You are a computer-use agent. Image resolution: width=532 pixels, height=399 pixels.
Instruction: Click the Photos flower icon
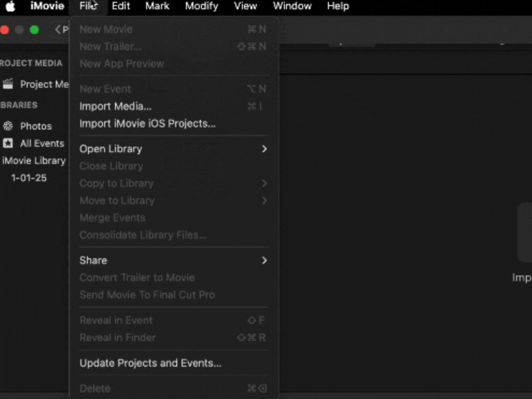click(x=8, y=126)
